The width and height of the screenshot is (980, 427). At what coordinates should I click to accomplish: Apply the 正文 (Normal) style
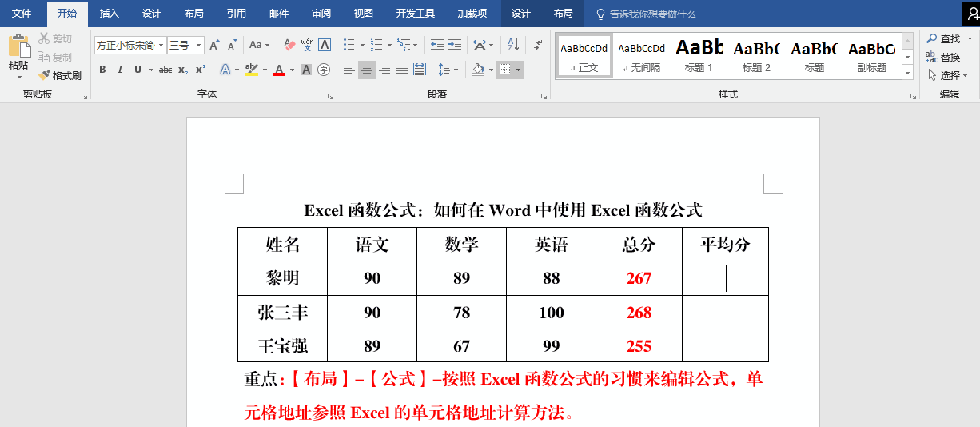click(x=584, y=55)
